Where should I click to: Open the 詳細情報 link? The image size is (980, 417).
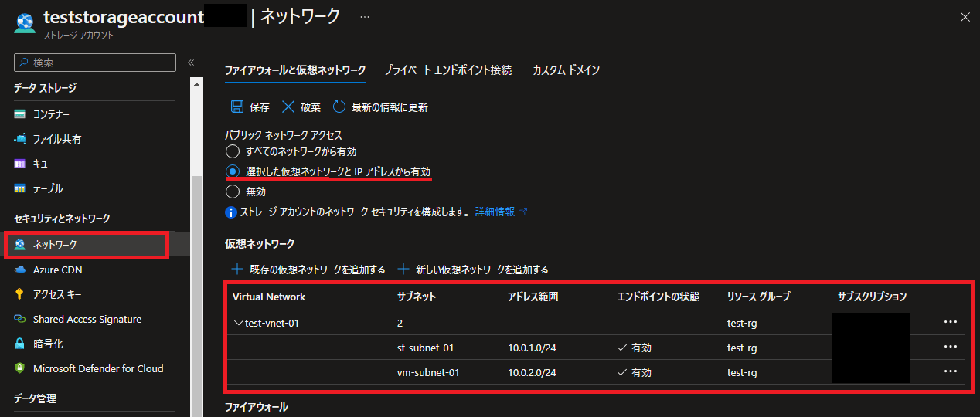pyautogui.click(x=495, y=212)
